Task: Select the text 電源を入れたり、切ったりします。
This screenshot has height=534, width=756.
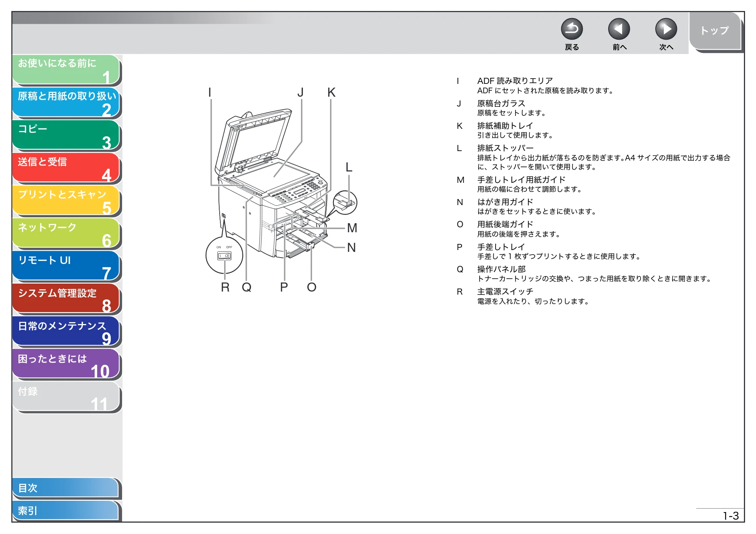Action: point(533,301)
